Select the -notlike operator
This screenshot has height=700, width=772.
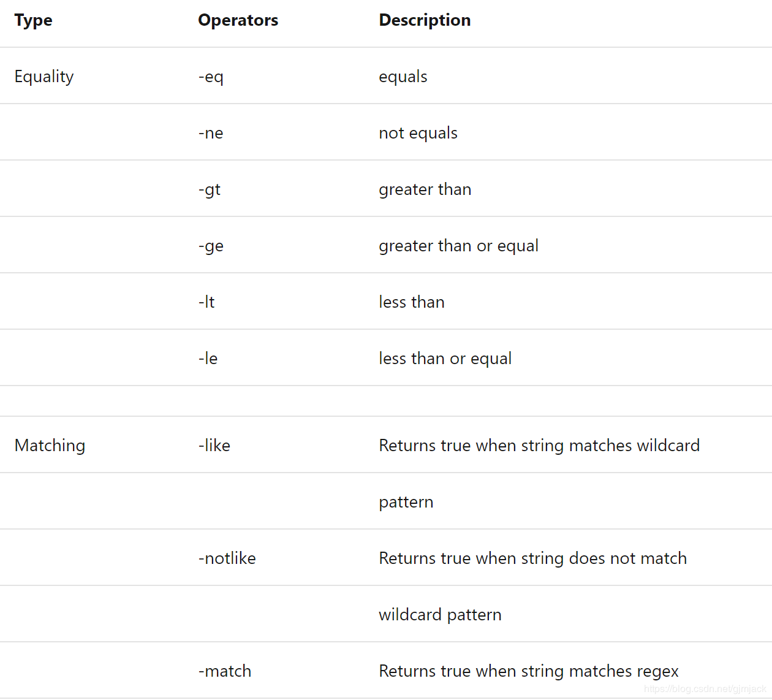click(x=227, y=558)
